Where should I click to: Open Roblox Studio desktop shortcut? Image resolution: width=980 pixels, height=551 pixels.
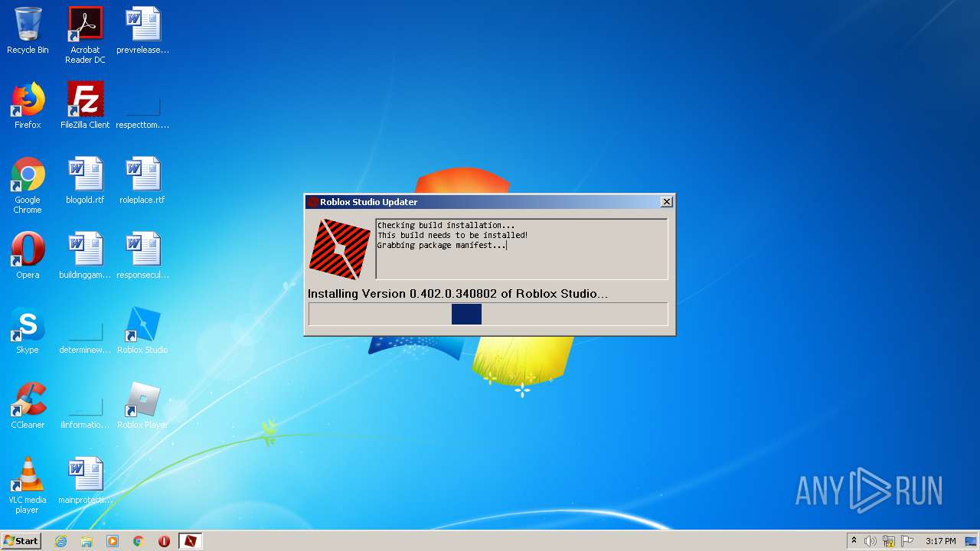click(x=142, y=331)
